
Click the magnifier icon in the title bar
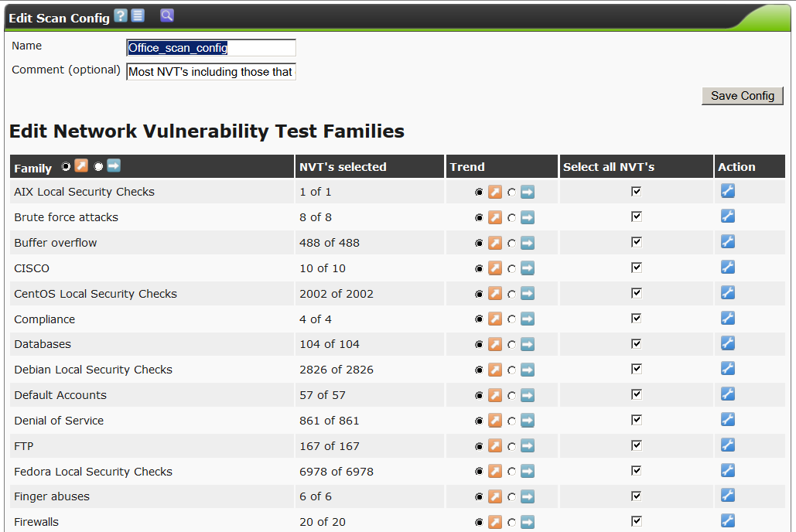[167, 15]
